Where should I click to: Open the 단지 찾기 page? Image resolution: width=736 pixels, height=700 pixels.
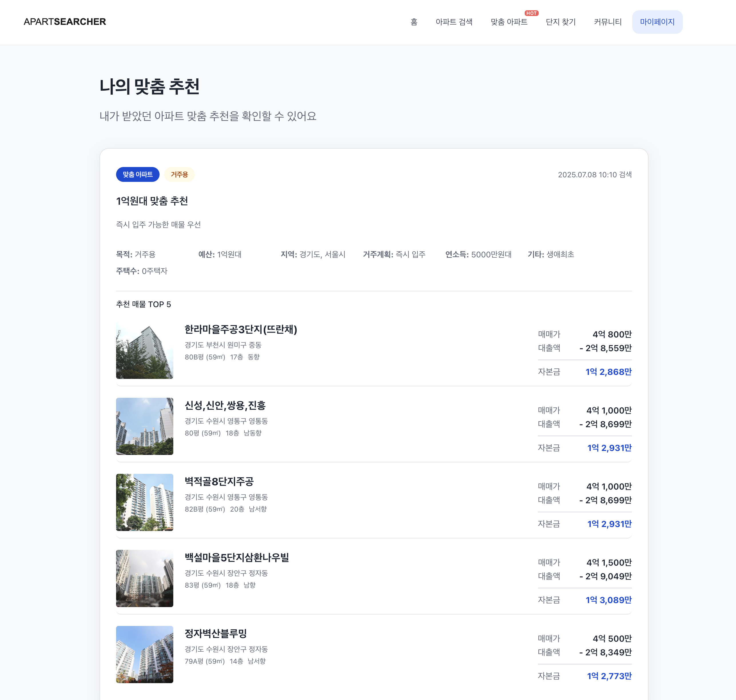pos(560,22)
